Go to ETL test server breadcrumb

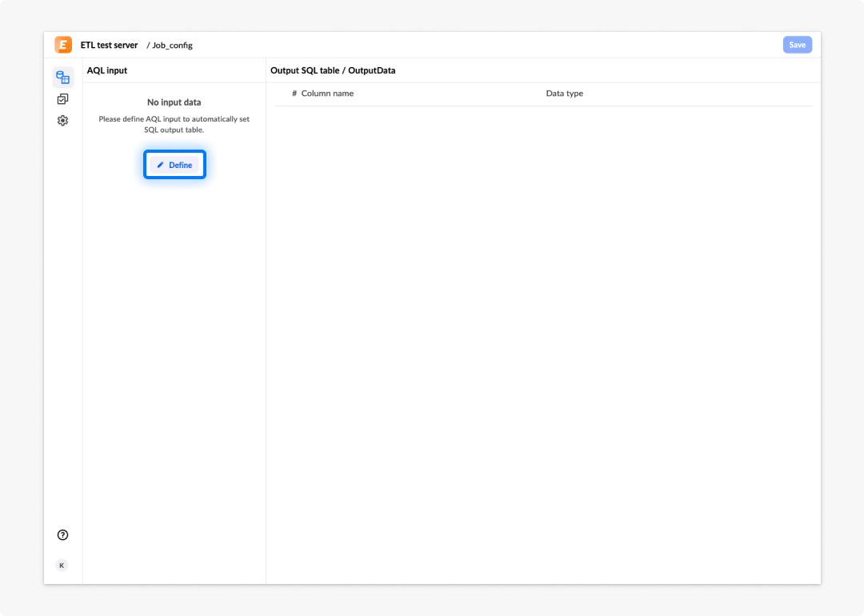point(109,45)
